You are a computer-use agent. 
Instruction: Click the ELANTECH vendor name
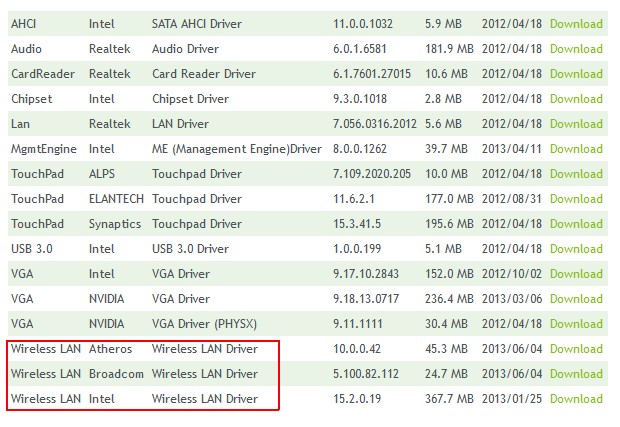(x=116, y=198)
